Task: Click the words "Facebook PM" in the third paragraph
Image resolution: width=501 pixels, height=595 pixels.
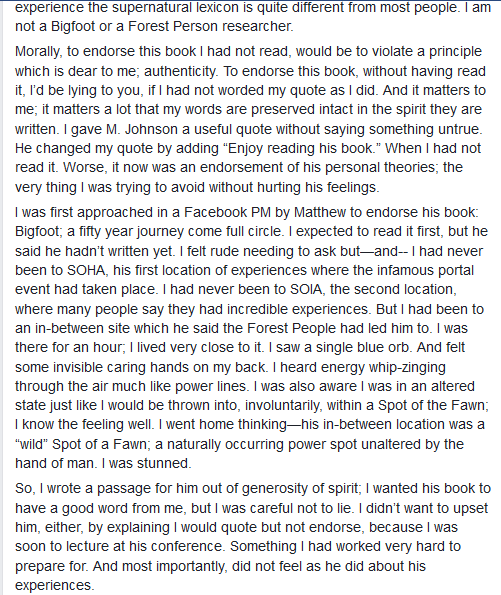Action: 227,212
